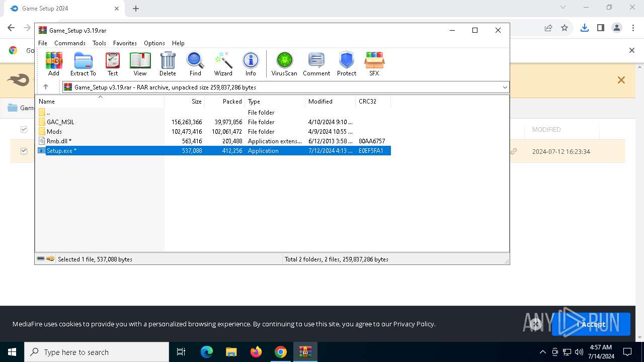The height and width of the screenshot is (362, 644).
Task: Sort by Packed column header
Action: (225, 101)
